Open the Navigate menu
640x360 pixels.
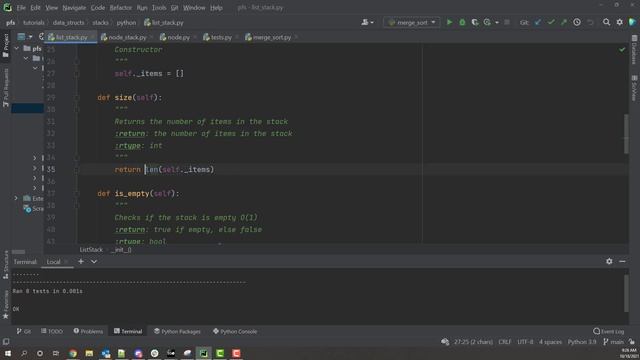coord(74,8)
